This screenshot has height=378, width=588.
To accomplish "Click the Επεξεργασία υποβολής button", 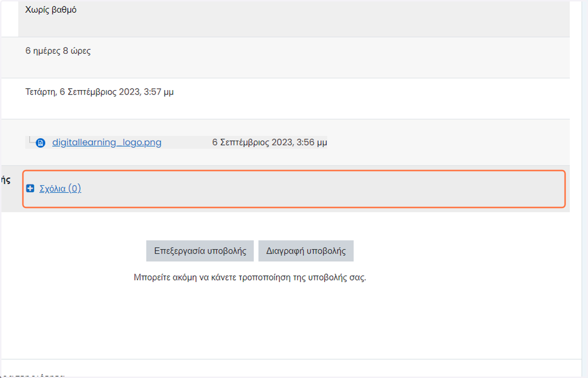I will point(200,251).
